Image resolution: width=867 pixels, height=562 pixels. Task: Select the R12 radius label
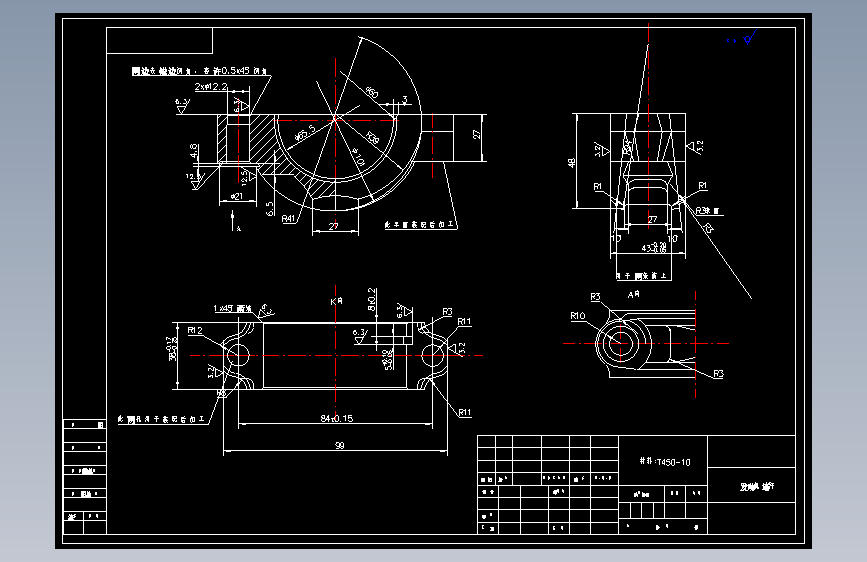[195, 330]
